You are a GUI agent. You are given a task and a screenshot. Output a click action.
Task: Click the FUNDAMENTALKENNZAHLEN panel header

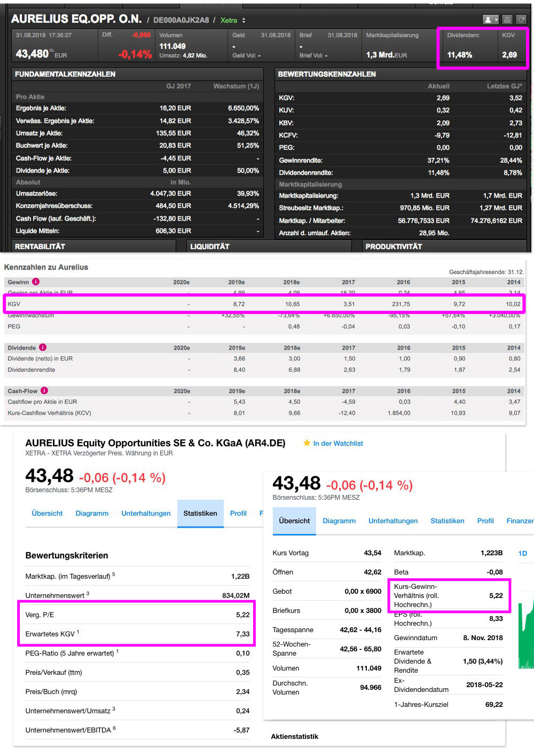[x=137, y=74]
